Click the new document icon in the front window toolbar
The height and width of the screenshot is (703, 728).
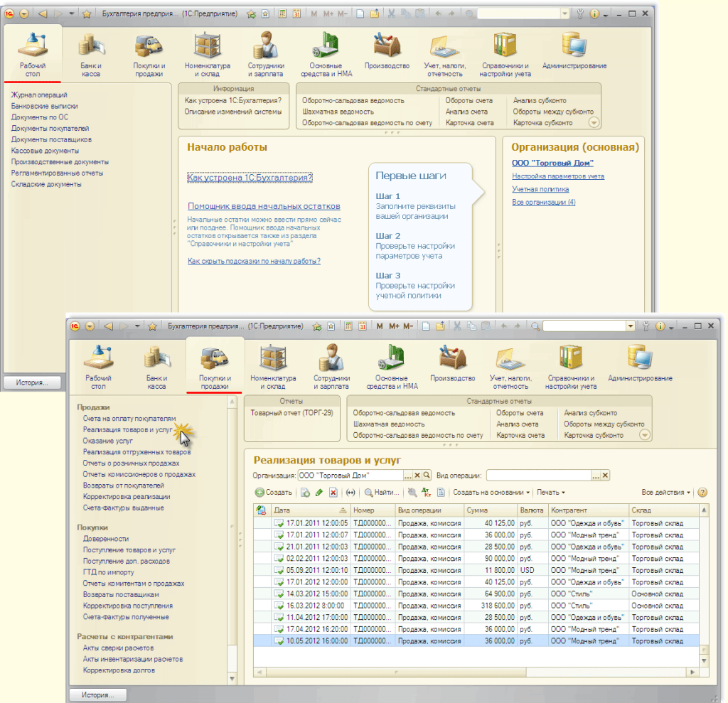click(x=426, y=326)
